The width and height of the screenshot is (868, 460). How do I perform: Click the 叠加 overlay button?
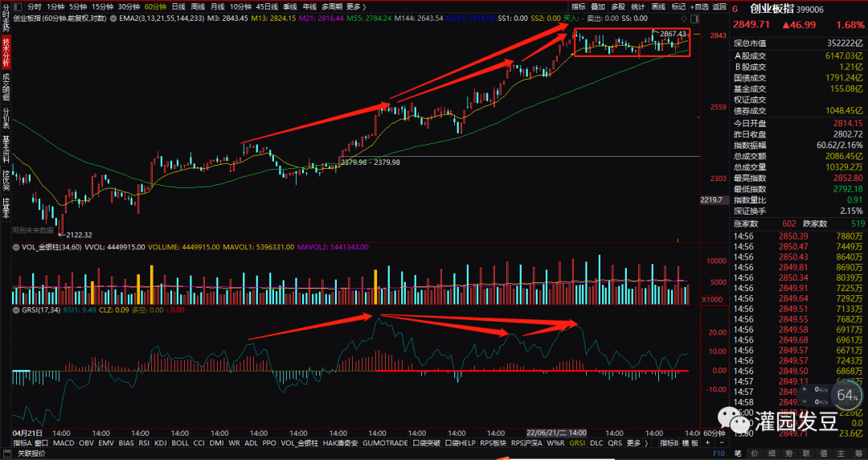(598, 6)
